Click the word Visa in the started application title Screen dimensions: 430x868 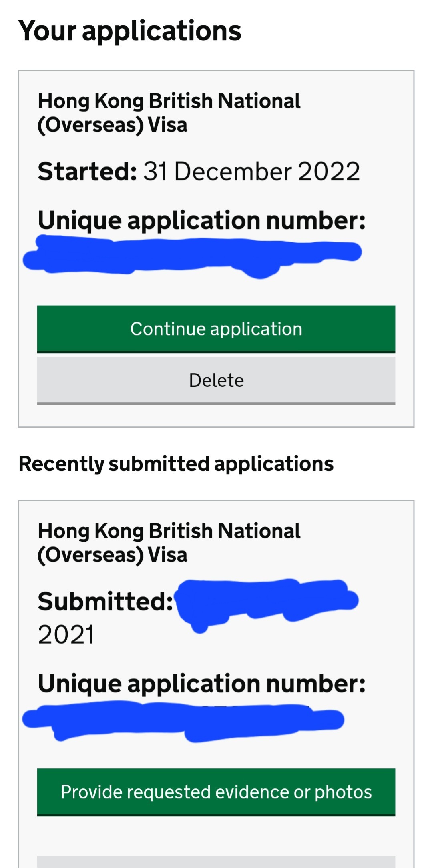click(x=167, y=125)
